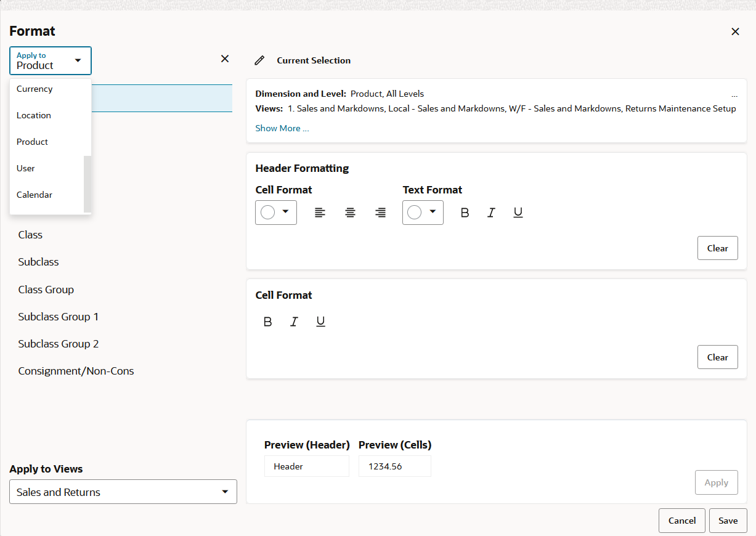Align header text right
The image size is (756, 536).
pyautogui.click(x=381, y=213)
